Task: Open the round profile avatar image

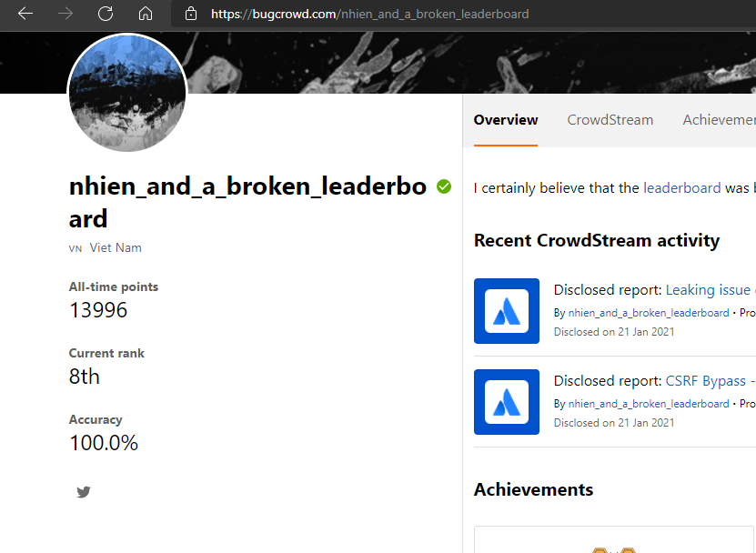Action: (127, 94)
